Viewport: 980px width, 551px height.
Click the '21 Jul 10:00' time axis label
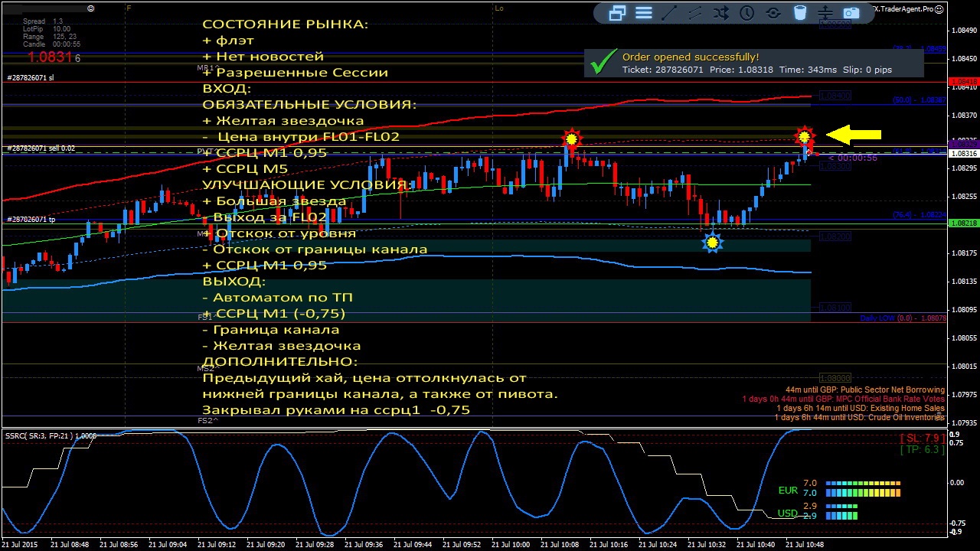pos(511,545)
